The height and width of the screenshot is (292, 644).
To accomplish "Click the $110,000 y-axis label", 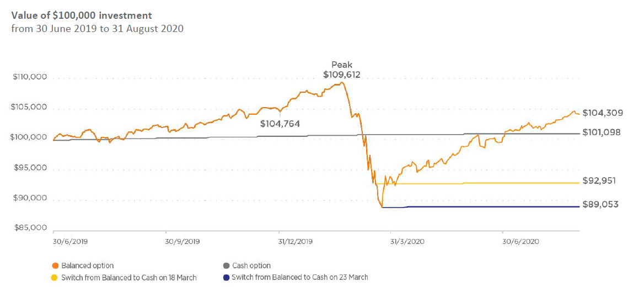I will pyautogui.click(x=29, y=77).
